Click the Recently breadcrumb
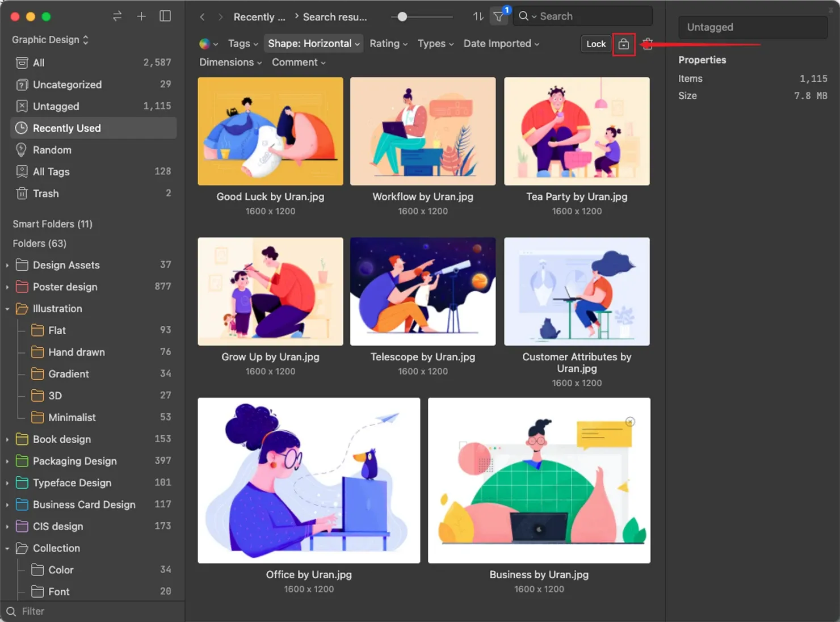 pyautogui.click(x=259, y=17)
